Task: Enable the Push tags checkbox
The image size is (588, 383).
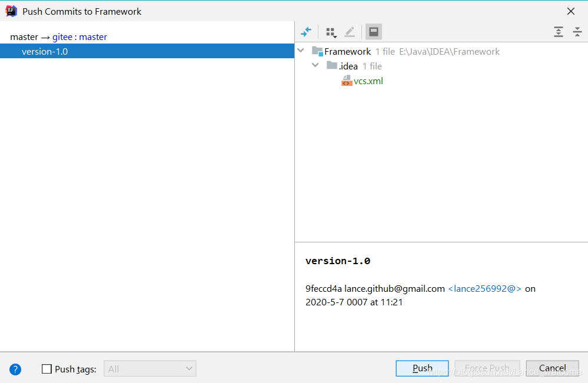Action: tap(46, 369)
